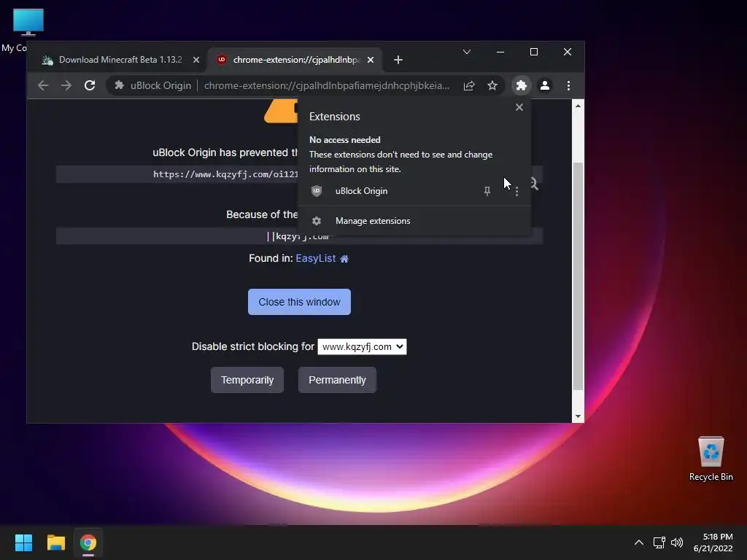Click the uBlock Origin shield in extensions list
The width and height of the screenshot is (747, 560).
[x=317, y=191]
